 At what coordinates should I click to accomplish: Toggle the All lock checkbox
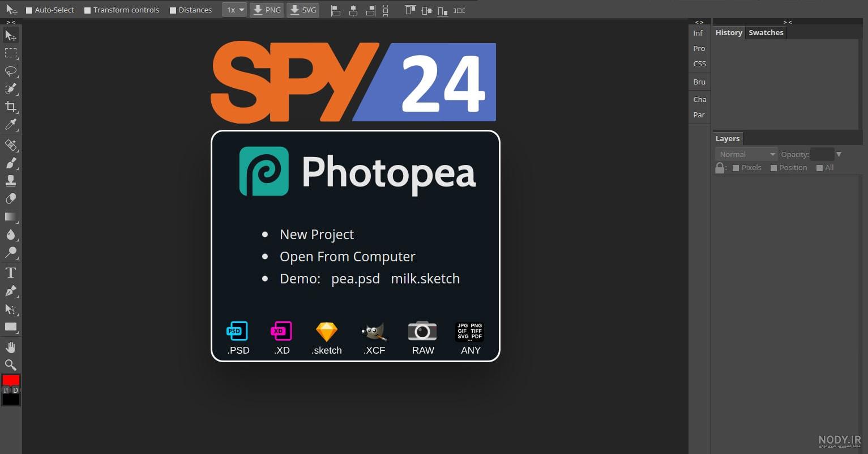click(x=819, y=168)
